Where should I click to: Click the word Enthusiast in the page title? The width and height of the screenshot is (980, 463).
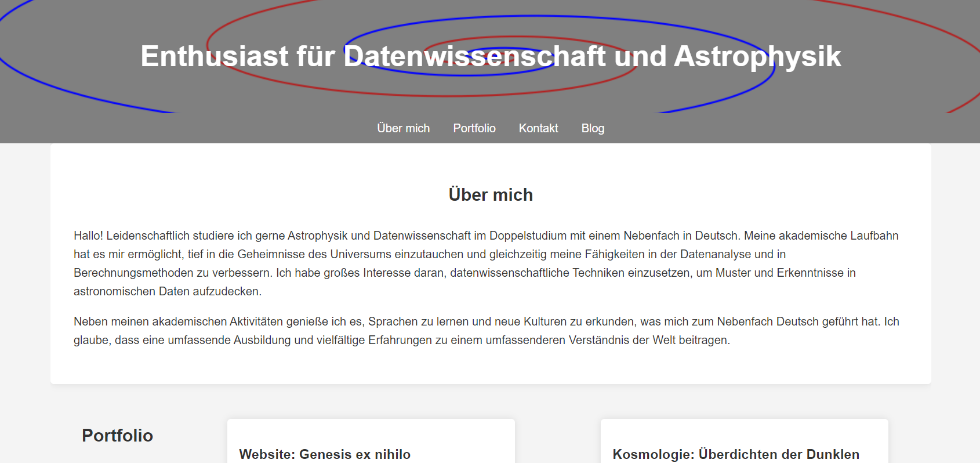tap(214, 56)
